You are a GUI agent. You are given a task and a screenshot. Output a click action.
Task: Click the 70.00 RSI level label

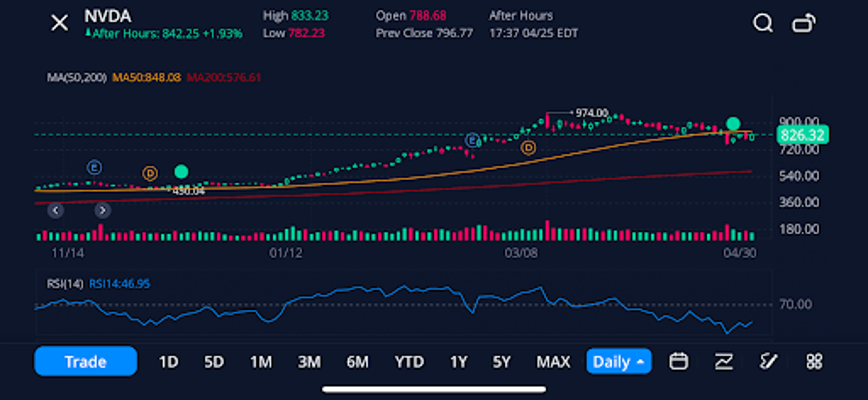[x=795, y=304]
